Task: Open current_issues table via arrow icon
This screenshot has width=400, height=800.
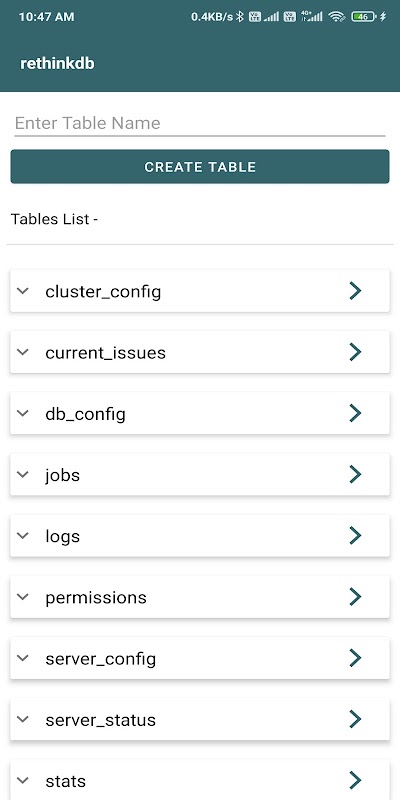Action: click(x=356, y=352)
